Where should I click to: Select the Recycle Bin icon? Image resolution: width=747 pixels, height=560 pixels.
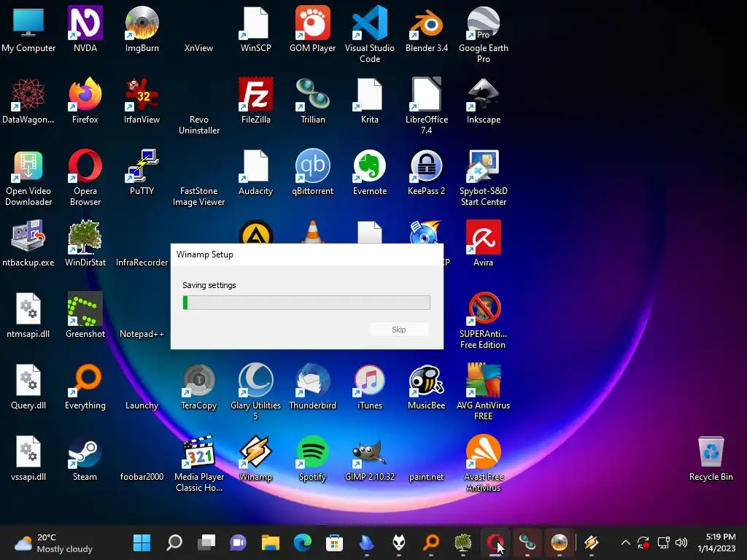pos(711,451)
